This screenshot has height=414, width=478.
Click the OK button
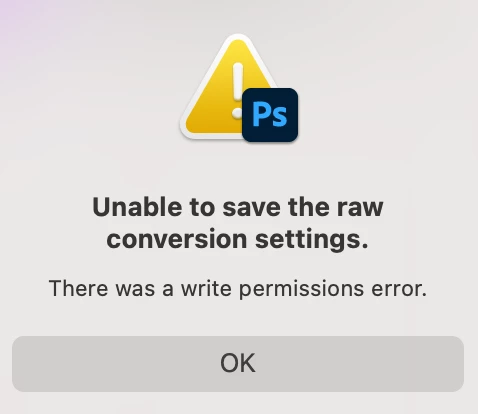pos(238,364)
